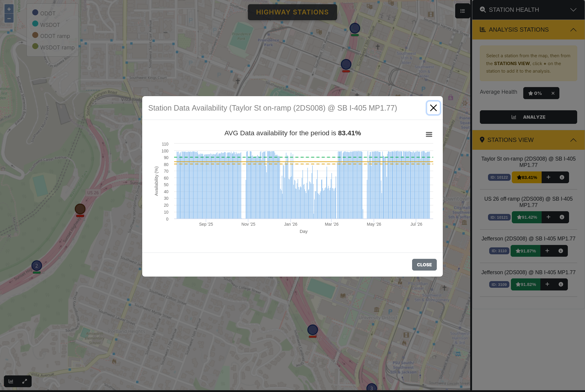Click the HIGHWAY STATIONS title banner
This screenshot has width=585, height=392.
pos(292,12)
